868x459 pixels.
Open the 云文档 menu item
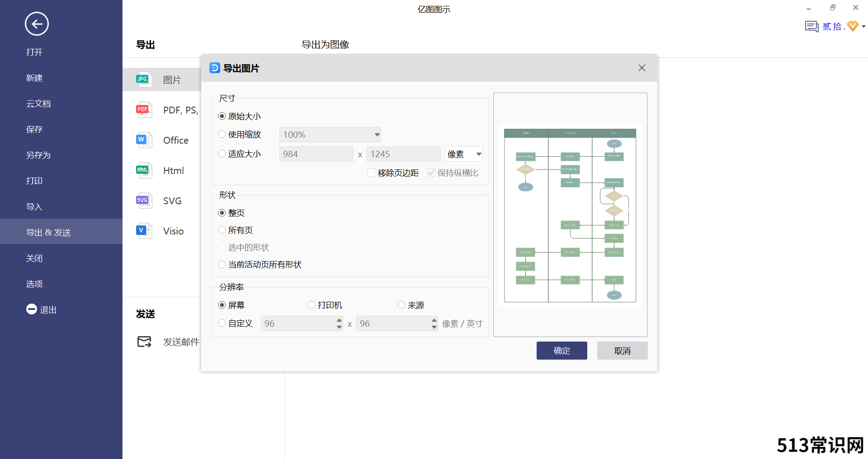pyautogui.click(x=38, y=103)
